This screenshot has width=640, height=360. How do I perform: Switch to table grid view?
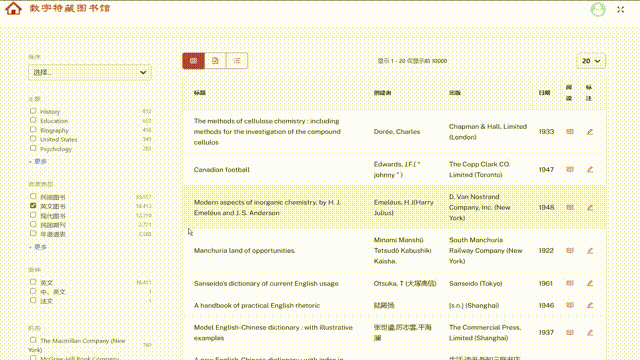point(193,61)
